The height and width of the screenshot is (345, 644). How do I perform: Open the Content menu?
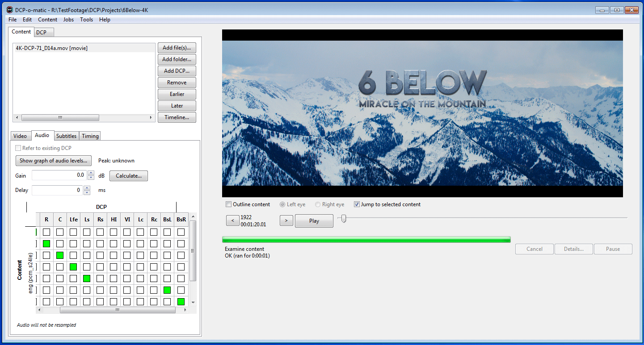pyautogui.click(x=47, y=20)
